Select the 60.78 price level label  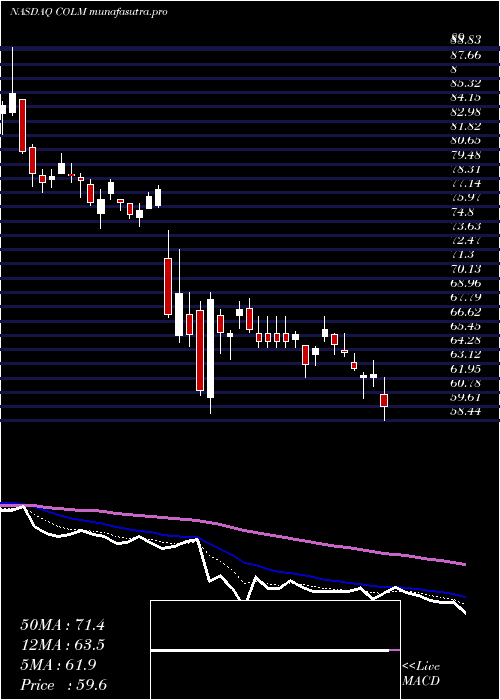(x=466, y=383)
